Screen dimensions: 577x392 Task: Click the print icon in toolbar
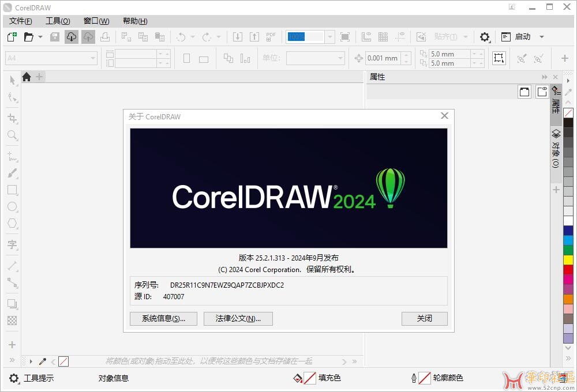pyautogui.click(x=105, y=37)
